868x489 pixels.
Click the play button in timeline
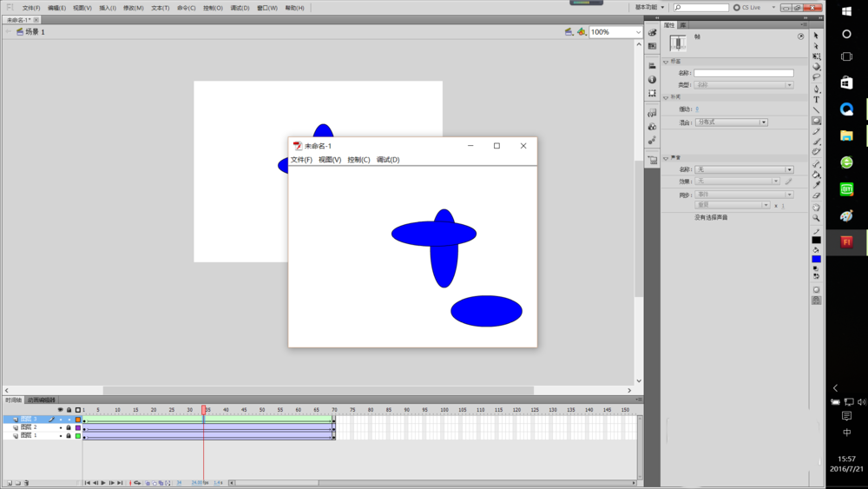click(103, 483)
